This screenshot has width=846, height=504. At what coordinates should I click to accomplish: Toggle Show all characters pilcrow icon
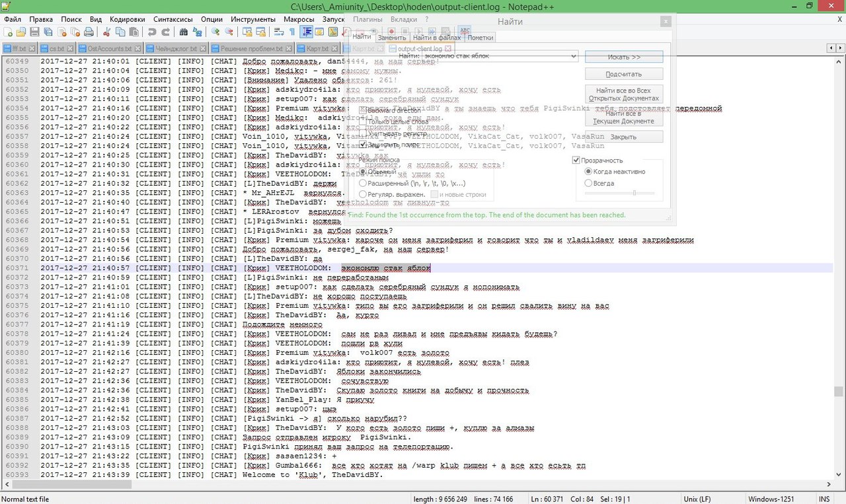[x=291, y=32]
